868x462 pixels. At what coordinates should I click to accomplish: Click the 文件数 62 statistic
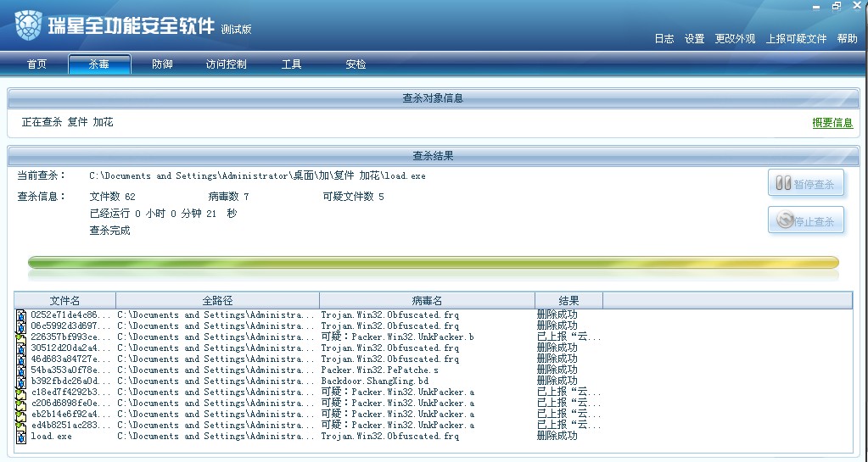tap(112, 197)
